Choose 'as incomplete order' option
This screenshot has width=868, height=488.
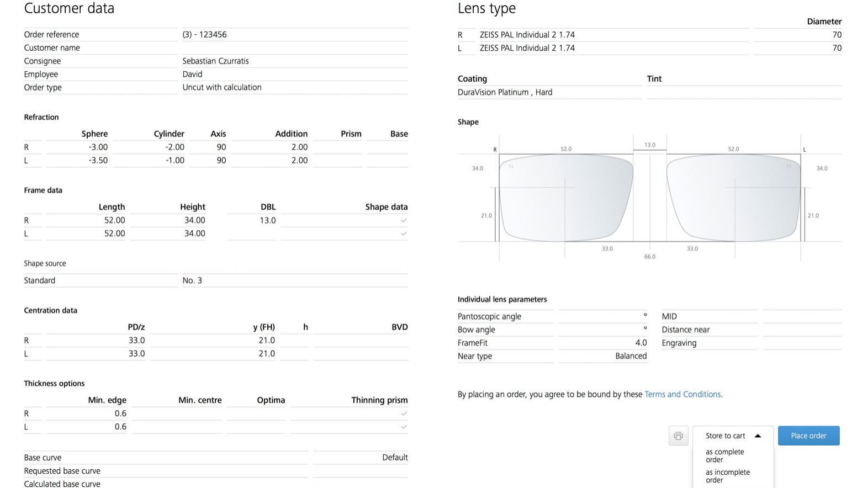(x=727, y=476)
